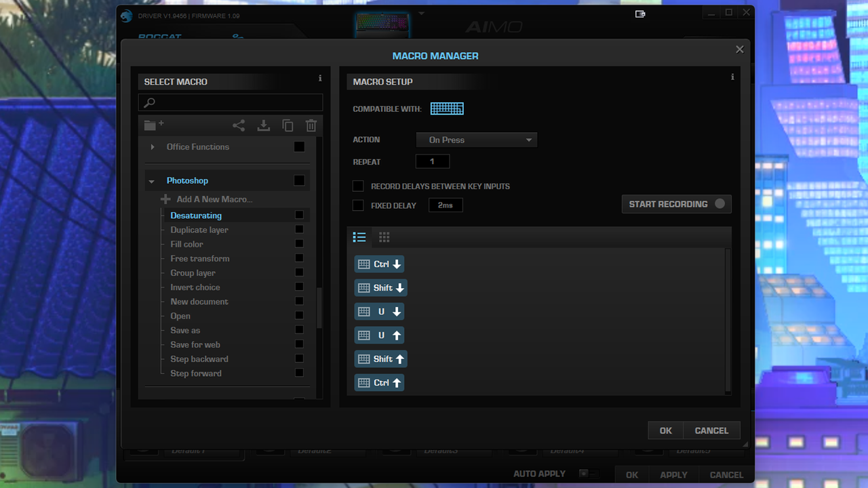Click the Select Macro info icon

tap(320, 79)
